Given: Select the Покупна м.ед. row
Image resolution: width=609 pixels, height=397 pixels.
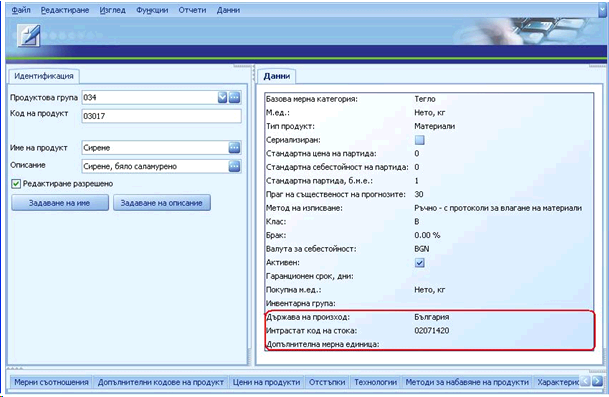Looking at the screenshot, I should click(x=429, y=290).
